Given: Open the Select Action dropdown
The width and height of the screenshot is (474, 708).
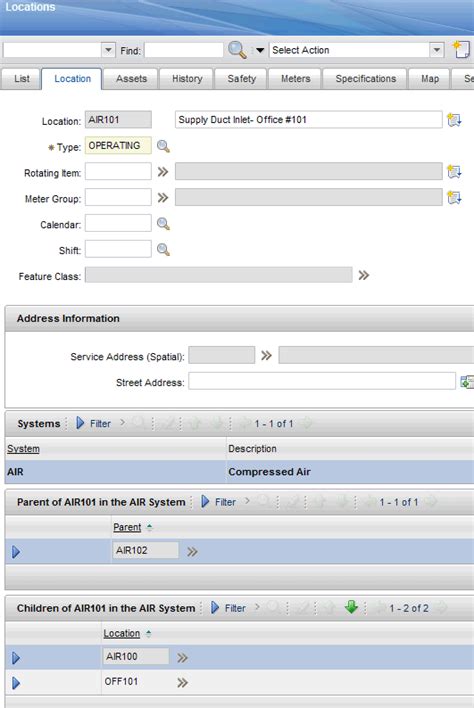Looking at the screenshot, I should 437,50.
